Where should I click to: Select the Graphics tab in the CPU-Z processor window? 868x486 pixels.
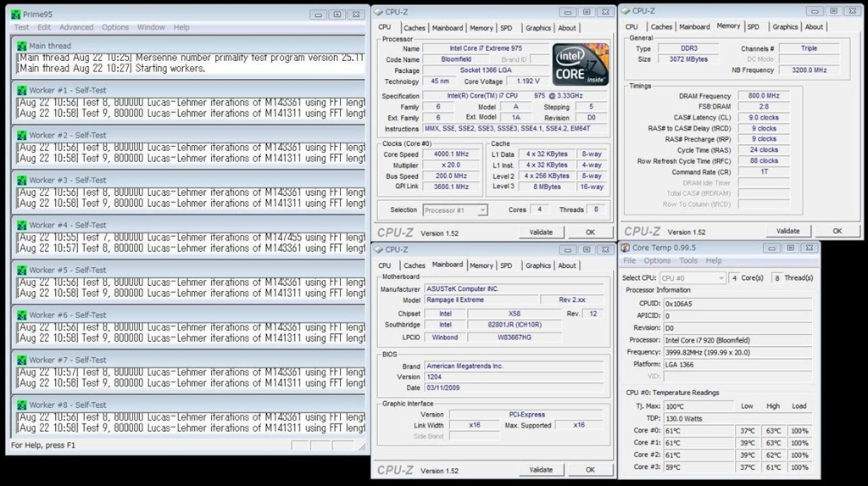[x=538, y=28]
